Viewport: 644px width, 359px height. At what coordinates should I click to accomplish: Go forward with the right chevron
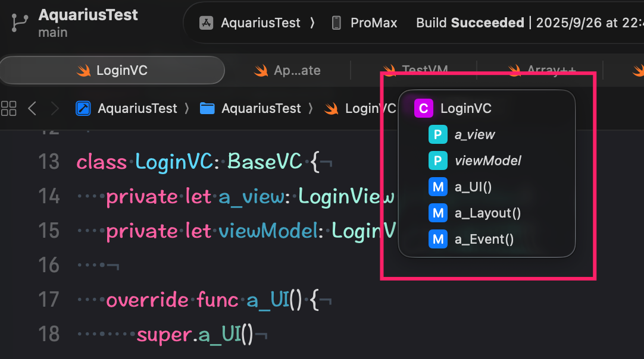(55, 108)
